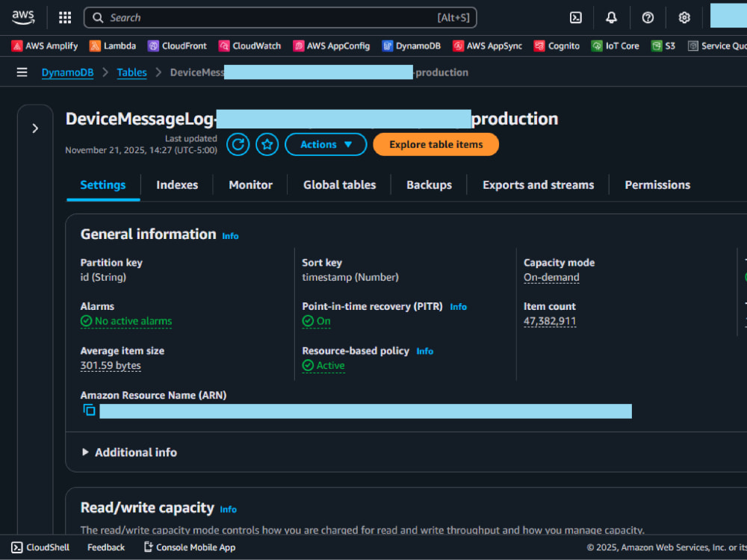
Task: Switch to the Indexes tab
Action: point(177,185)
